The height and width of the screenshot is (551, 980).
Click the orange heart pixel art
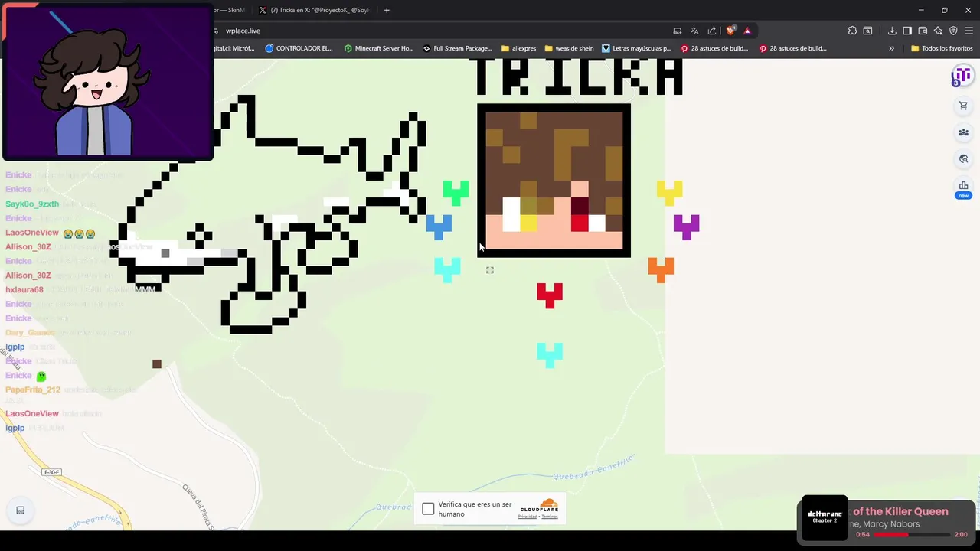click(661, 269)
